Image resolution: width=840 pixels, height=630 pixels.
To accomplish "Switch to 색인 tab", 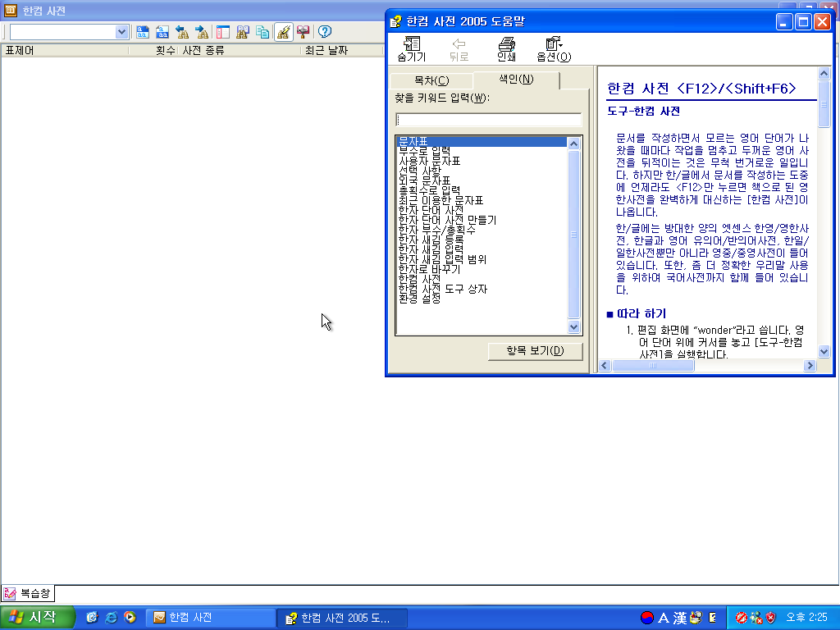I will (517, 80).
